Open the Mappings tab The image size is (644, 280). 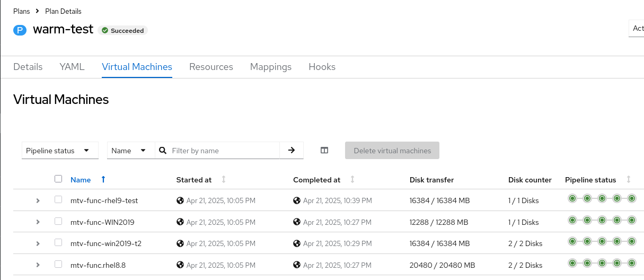coord(271,67)
